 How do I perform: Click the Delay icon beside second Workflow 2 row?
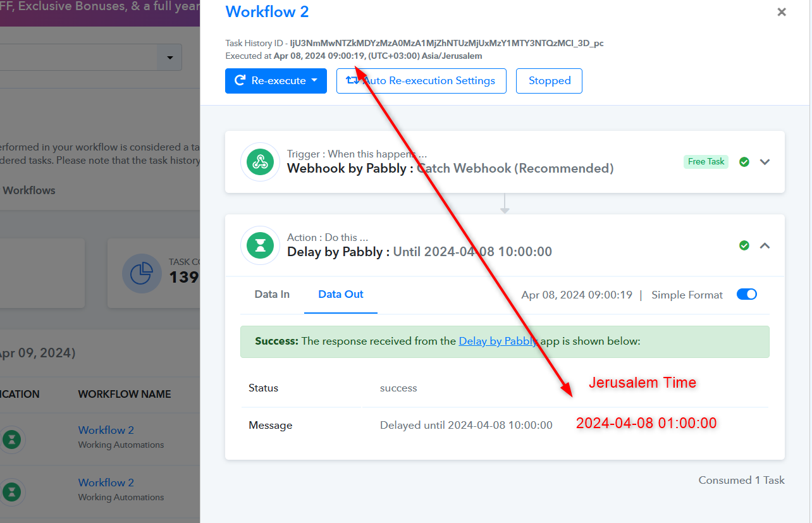(11, 491)
